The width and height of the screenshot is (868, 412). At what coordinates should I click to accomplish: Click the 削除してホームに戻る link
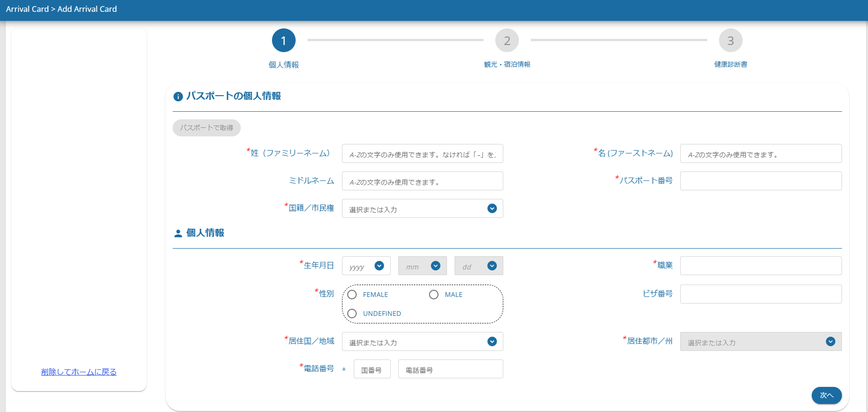pos(79,372)
